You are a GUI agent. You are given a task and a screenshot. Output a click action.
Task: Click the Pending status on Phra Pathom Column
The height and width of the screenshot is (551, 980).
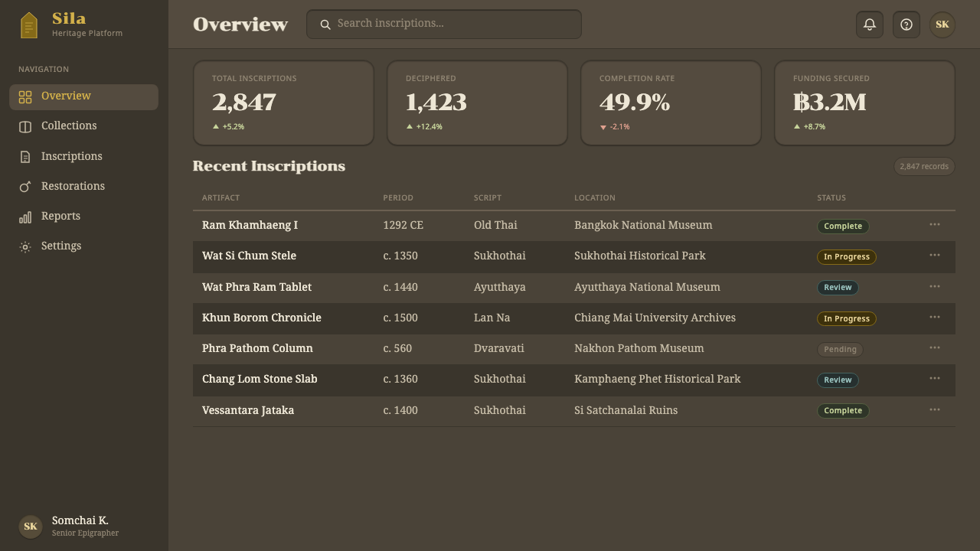coord(840,349)
